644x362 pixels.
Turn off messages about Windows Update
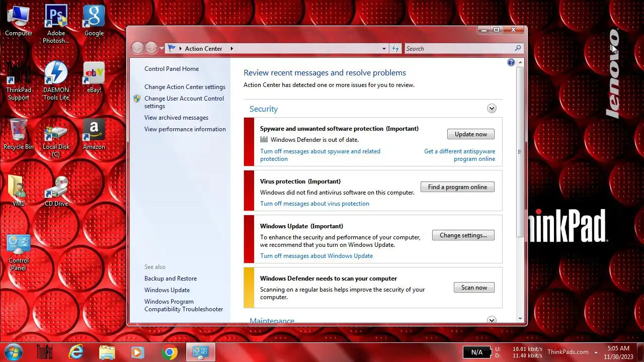tap(316, 256)
